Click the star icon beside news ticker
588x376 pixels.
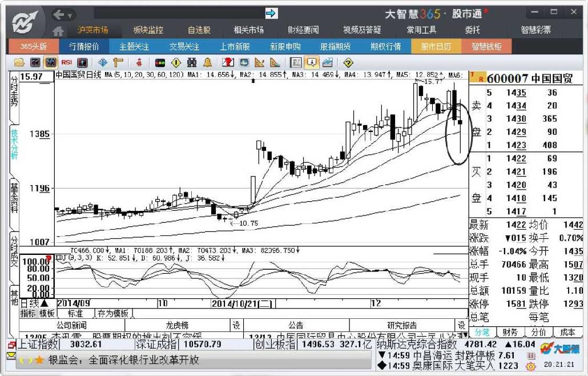[x=39, y=360]
